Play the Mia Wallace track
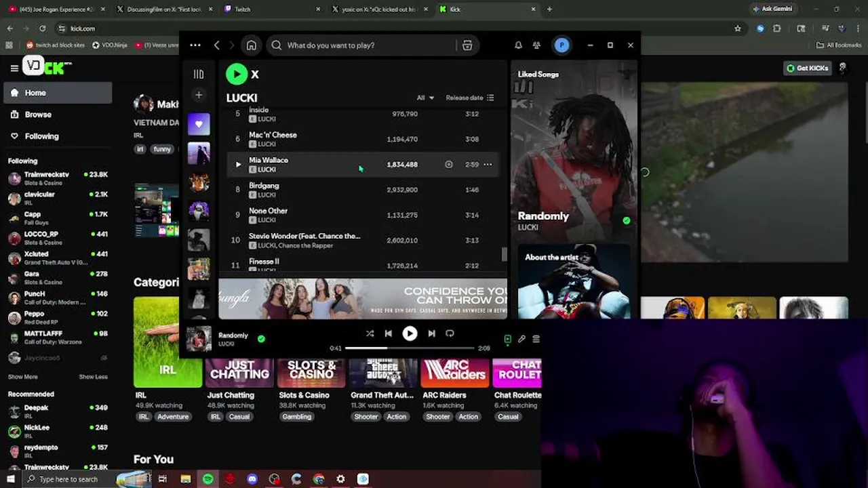868x488 pixels. coord(238,164)
